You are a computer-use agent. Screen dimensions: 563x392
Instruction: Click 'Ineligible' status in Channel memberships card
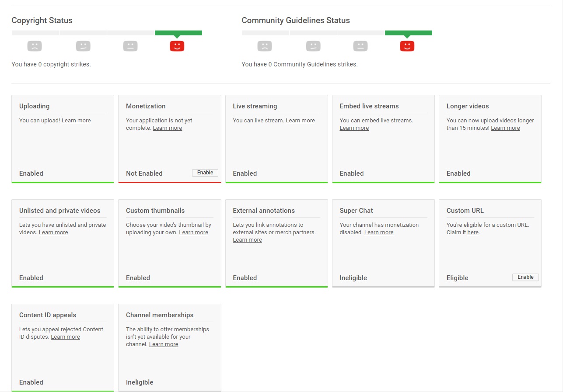tap(140, 382)
